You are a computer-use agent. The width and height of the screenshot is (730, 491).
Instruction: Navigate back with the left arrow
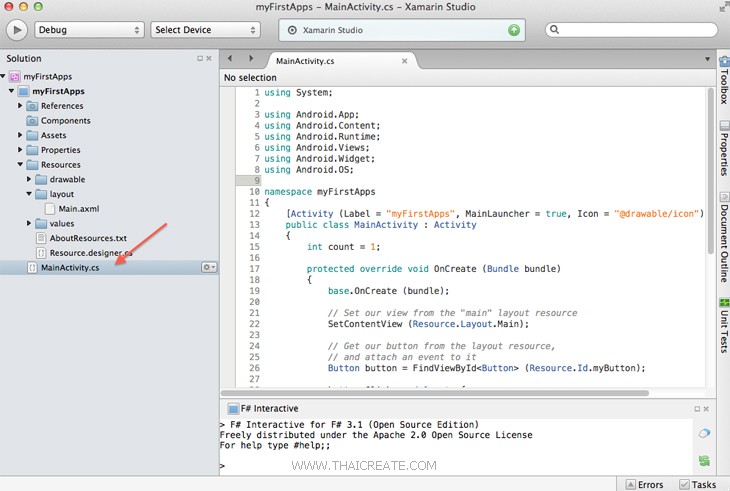click(x=230, y=59)
